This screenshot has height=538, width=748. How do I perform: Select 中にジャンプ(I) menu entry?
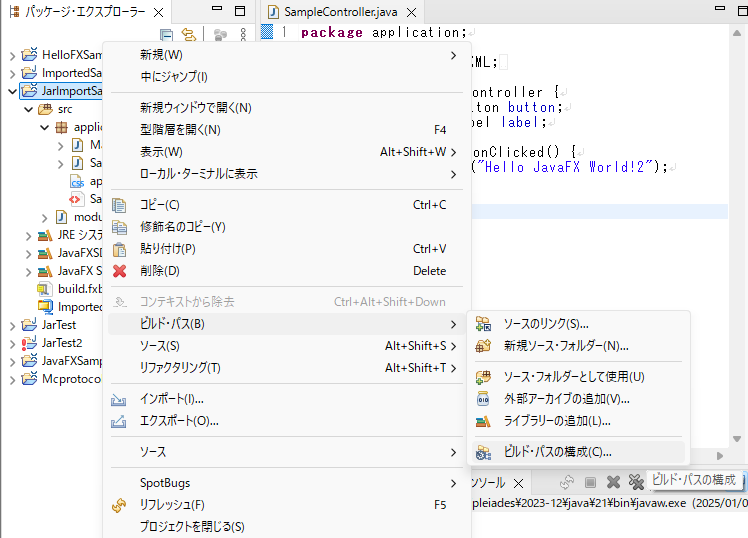tap(286, 77)
